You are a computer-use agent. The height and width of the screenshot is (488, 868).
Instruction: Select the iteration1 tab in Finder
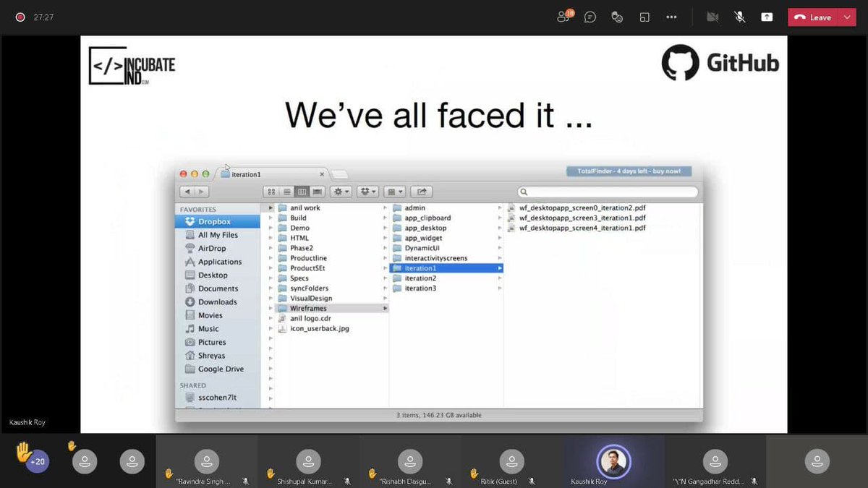(273, 174)
